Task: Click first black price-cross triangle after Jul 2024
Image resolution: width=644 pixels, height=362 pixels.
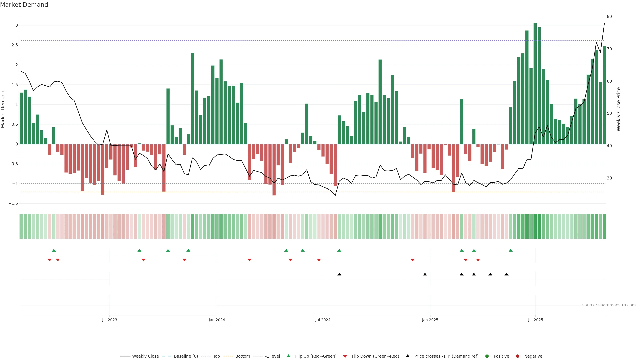Action: tap(339, 274)
